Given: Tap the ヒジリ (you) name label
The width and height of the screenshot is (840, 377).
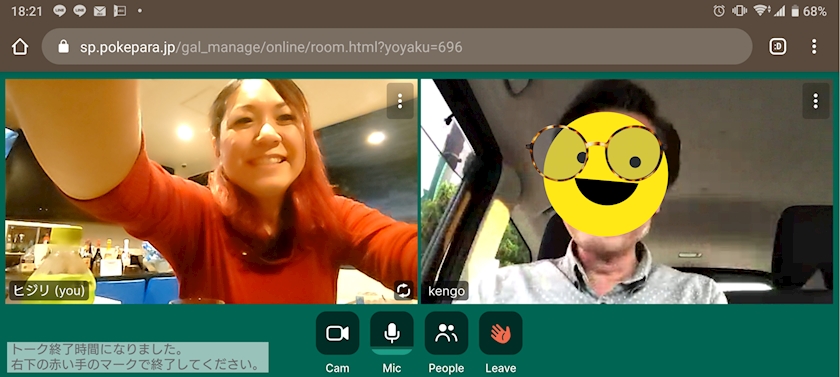Looking at the screenshot, I should click(49, 291).
